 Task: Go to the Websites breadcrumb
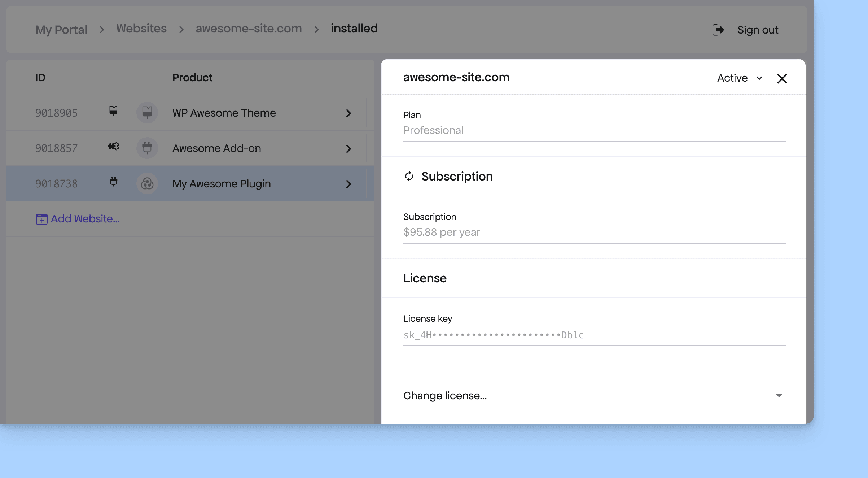(141, 29)
